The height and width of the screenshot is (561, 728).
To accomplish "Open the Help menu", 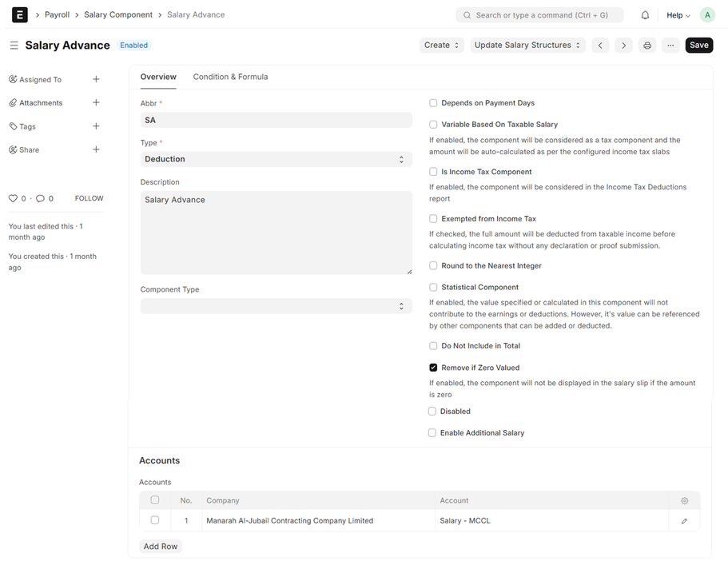I will [678, 15].
